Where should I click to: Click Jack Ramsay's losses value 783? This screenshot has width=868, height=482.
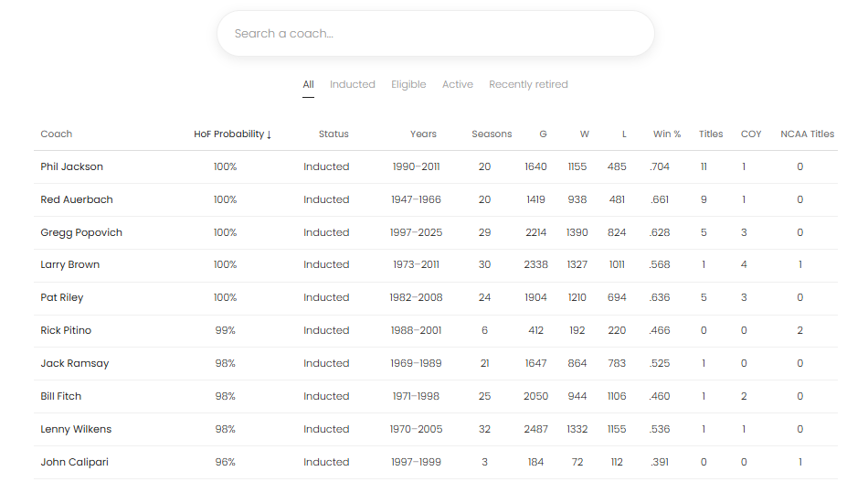(x=617, y=363)
